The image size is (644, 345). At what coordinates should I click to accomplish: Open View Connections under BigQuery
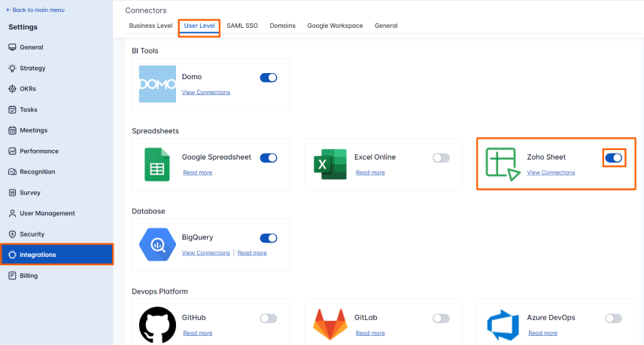coord(206,252)
